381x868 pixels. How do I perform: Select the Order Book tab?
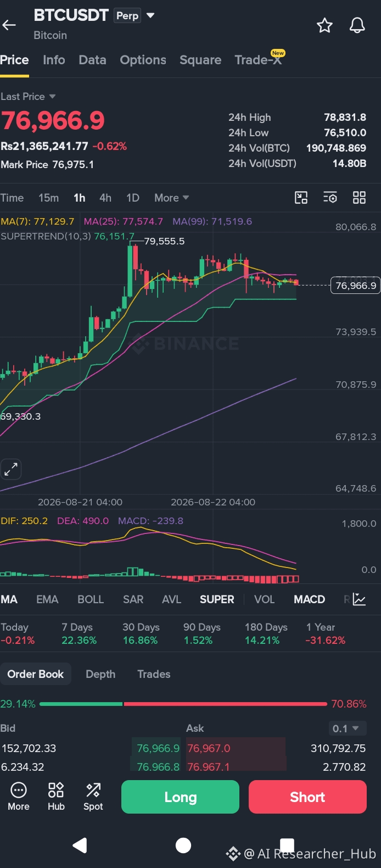[36, 674]
